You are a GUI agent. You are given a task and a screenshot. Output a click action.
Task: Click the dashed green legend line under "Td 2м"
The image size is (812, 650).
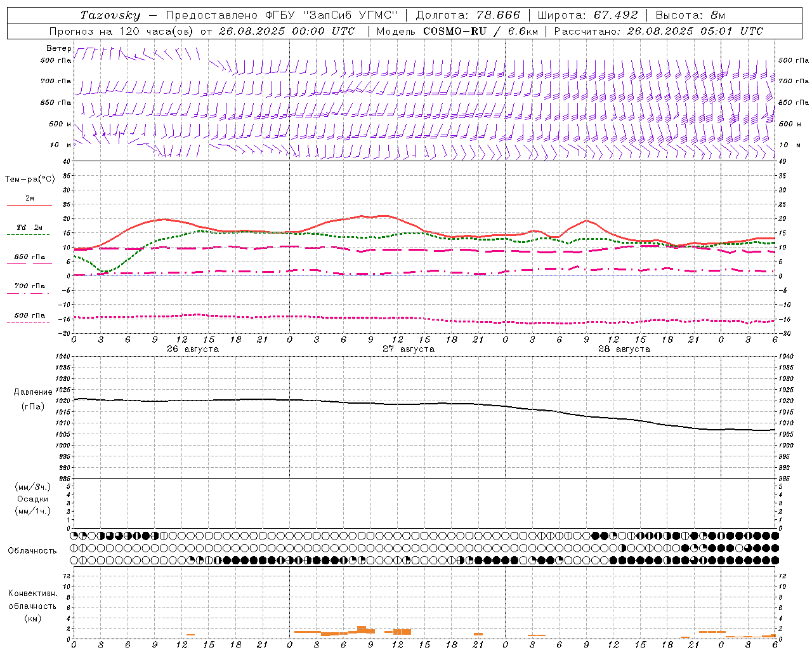pyautogui.click(x=28, y=234)
